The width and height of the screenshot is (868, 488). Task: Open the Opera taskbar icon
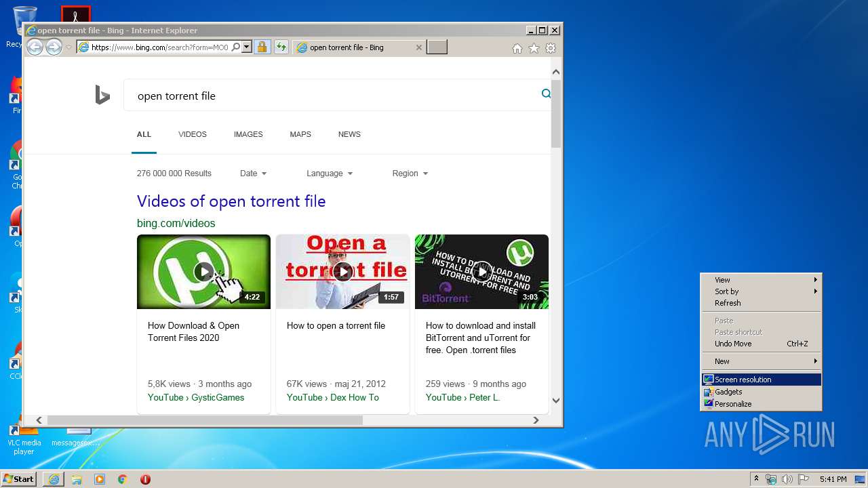(145, 479)
